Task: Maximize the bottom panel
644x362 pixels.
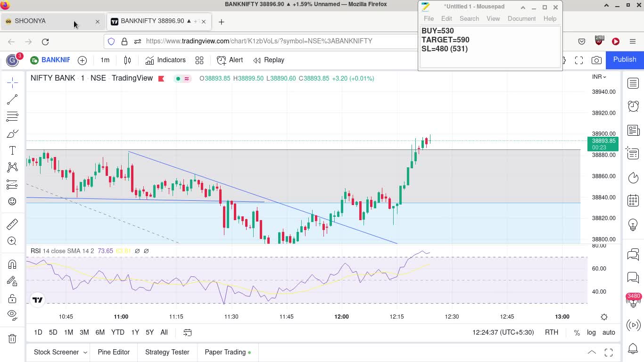Action: coord(609,352)
